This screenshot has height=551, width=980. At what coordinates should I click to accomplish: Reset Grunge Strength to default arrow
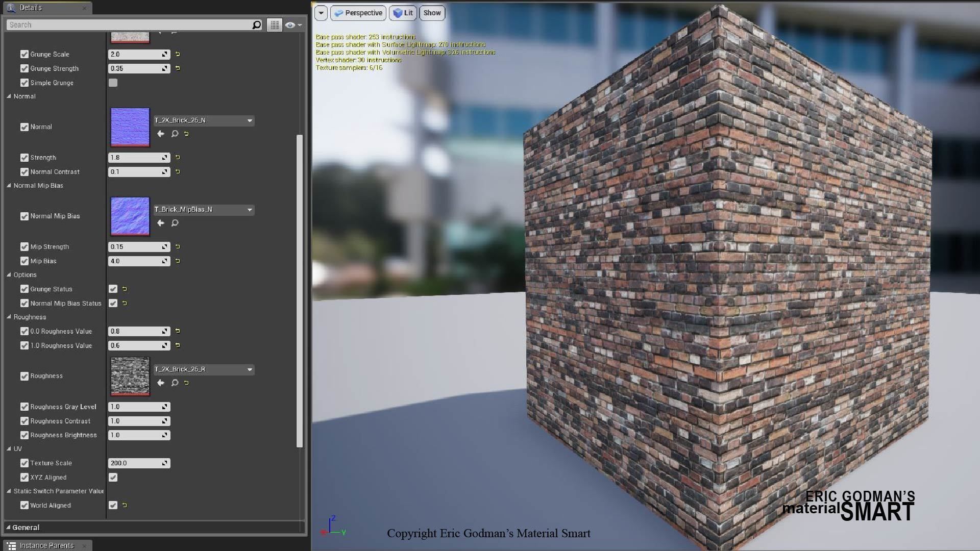178,68
